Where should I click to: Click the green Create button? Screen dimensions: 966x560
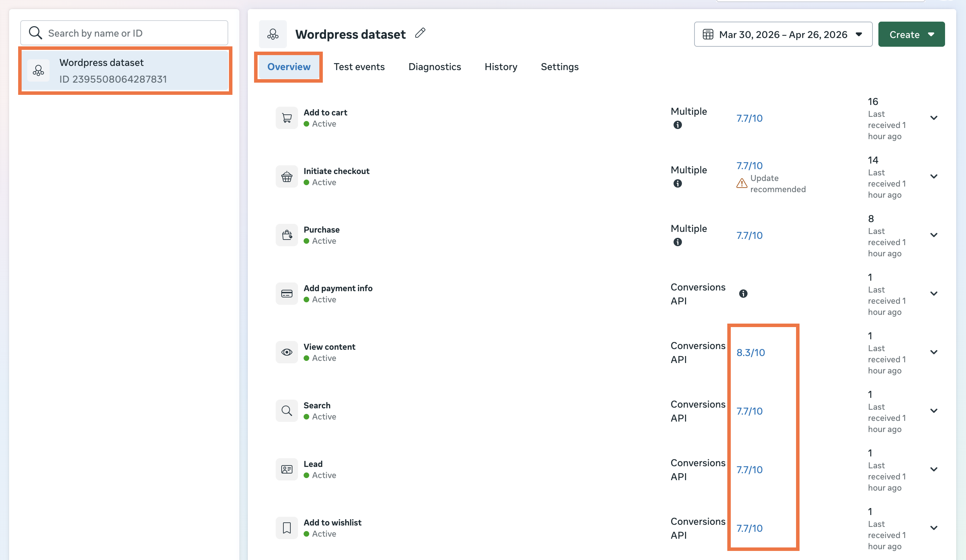(x=911, y=35)
